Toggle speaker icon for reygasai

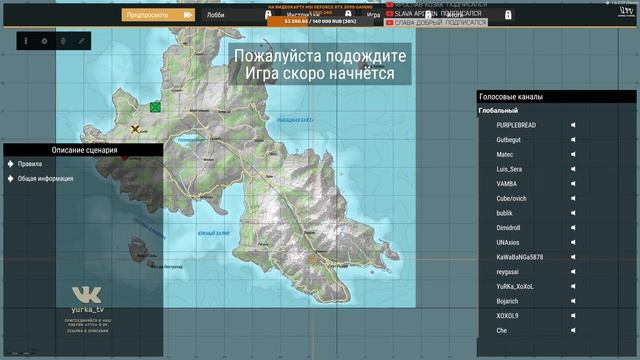[573, 272]
